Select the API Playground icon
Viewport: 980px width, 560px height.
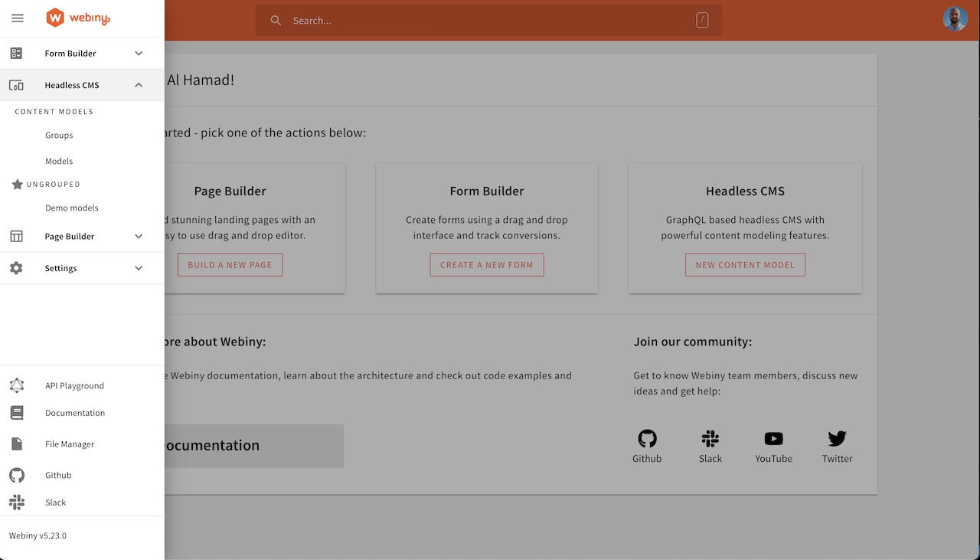click(x=17, y=385)
